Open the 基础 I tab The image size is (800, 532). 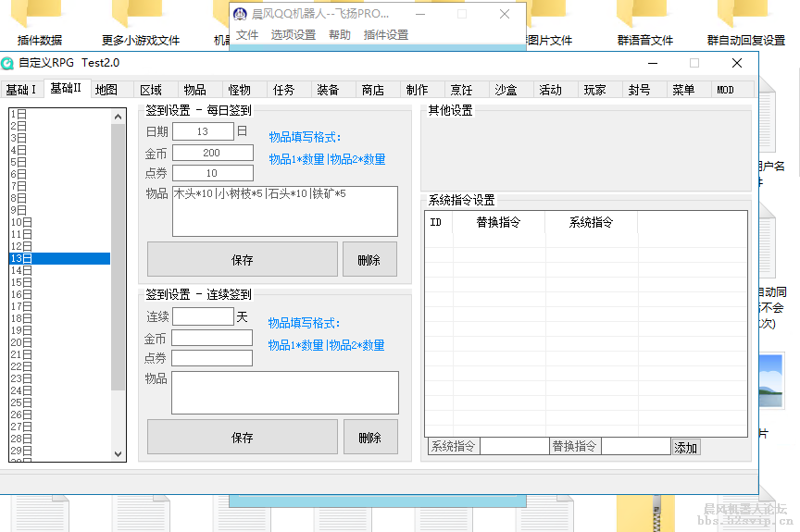[22, 90]
